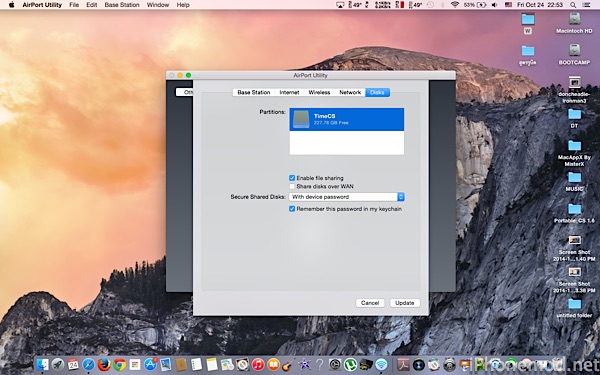Open Base Station menu
Screen dimensions: 600x375
pos(122,5)
